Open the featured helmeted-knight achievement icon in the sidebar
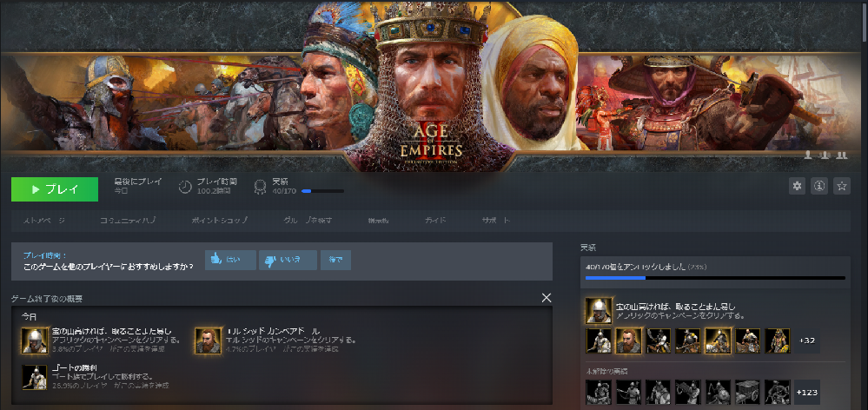The width and height of the screenshot is (868, 410). 599,310
